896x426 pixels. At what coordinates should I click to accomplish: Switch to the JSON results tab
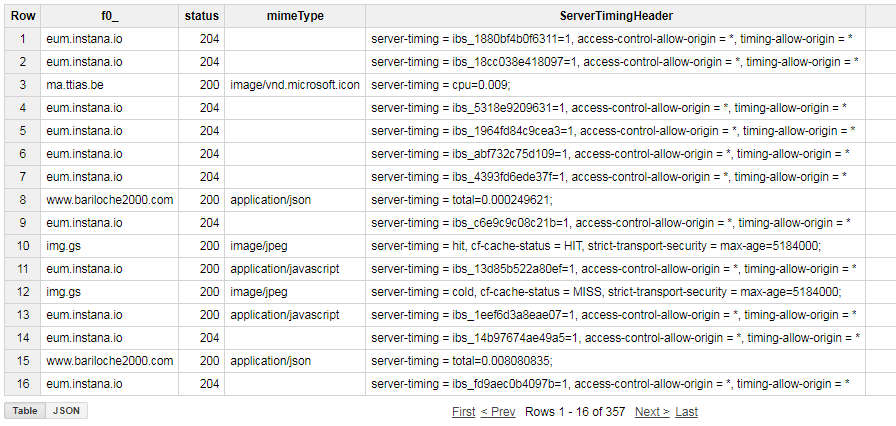click(x=66, y=411)
